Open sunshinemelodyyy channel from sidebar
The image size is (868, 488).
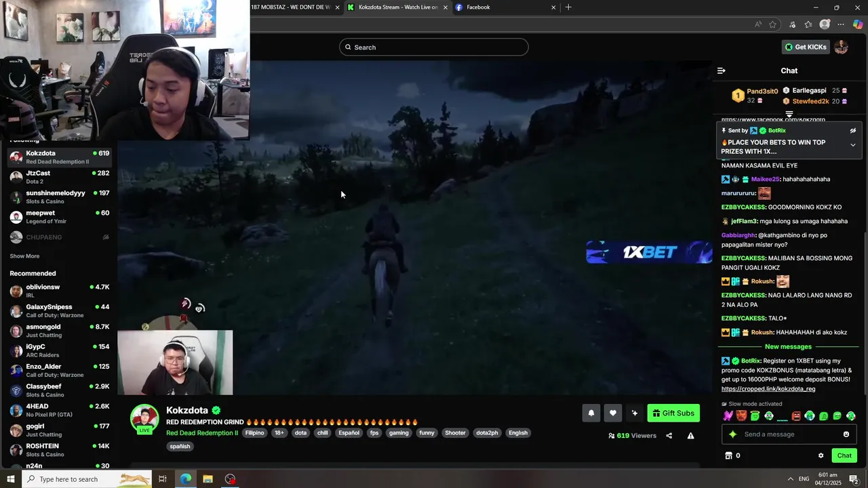coord(59,197)
